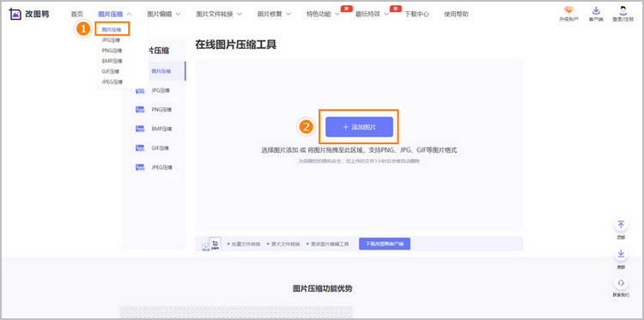Click the 更多图片编辑工具 banner text

click(330, 244)
